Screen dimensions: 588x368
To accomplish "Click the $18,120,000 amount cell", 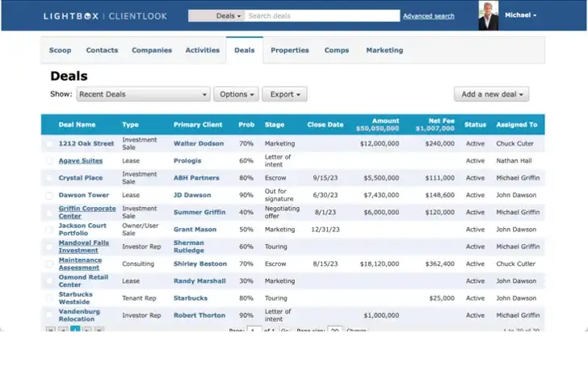I will [x=380, y=264].
